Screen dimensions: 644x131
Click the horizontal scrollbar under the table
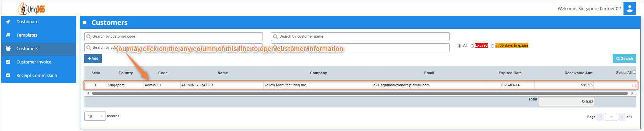pos(360,93)
